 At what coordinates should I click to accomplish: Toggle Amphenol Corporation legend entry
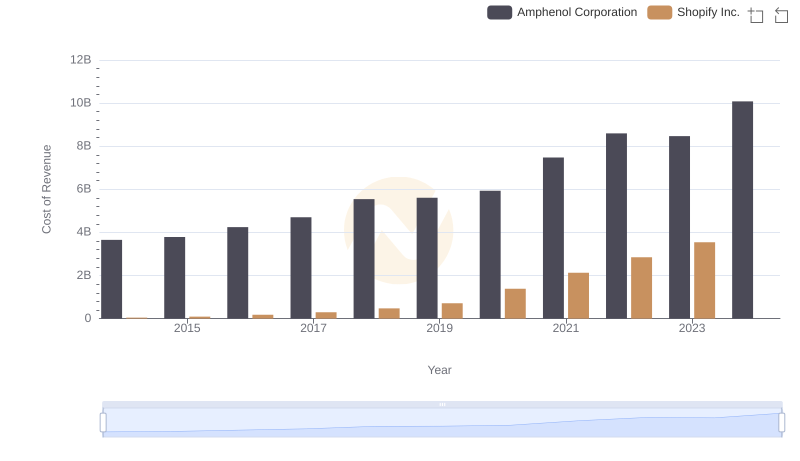pyautogui.click(x=562, y=12)
